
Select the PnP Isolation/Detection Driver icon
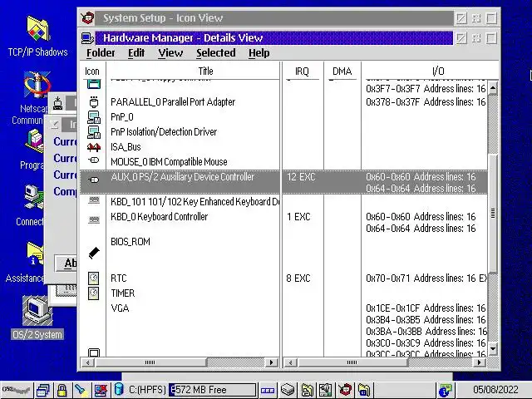[x=94, y=132]
